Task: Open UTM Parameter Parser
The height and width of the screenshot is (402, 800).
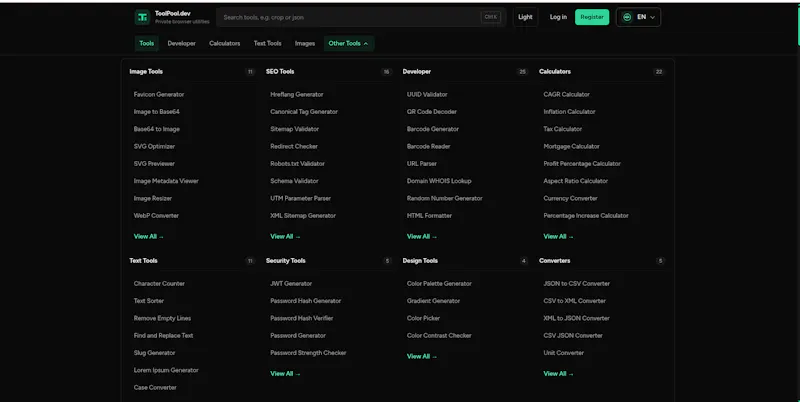Action: [301, 198]
